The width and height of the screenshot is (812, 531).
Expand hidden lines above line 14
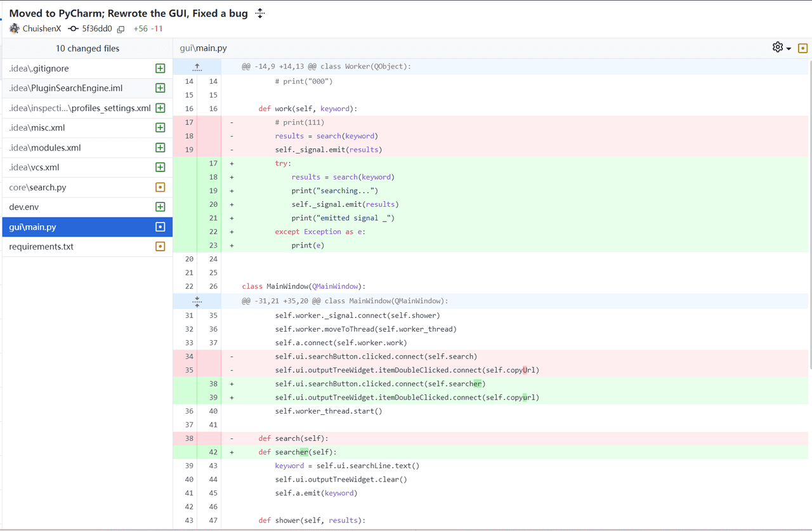pyautogui.click(x=197, y=67)
